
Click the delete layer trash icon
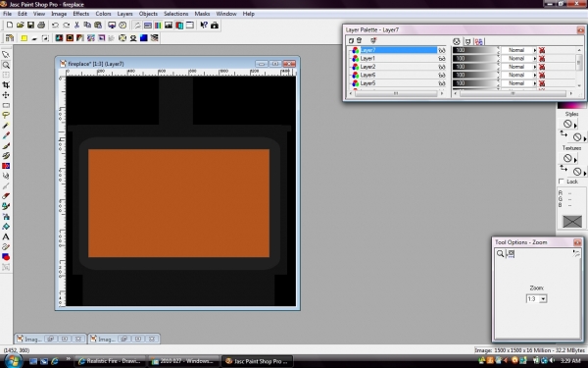360,40
